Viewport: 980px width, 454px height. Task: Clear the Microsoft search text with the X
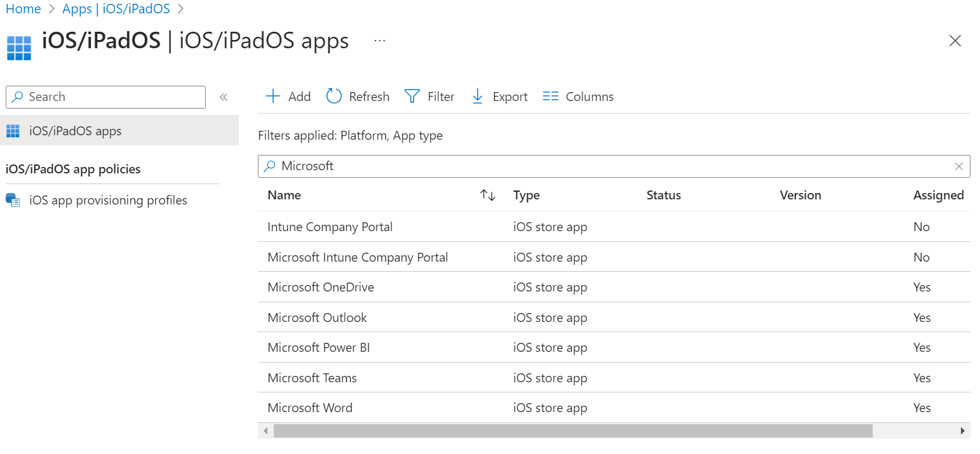(959, 166)
